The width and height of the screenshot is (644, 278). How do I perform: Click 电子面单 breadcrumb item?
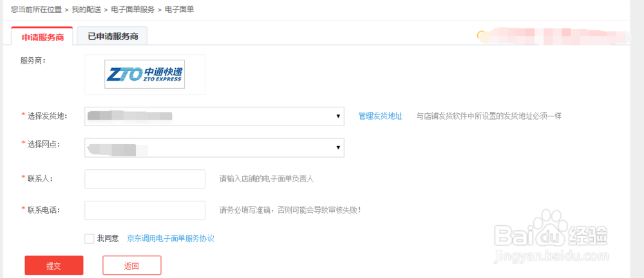[180, 10]
